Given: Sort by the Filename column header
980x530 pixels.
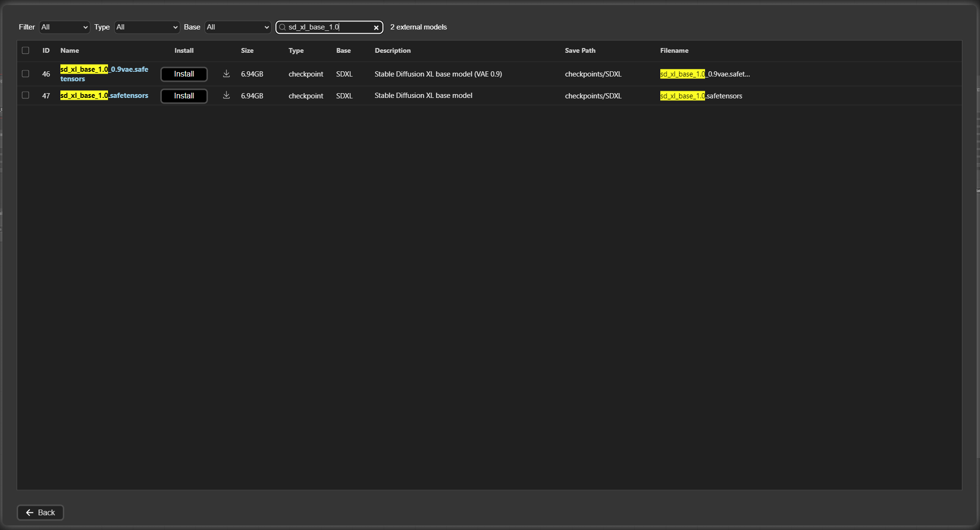Looking at the screenshot, I should [x=674, y=50].
